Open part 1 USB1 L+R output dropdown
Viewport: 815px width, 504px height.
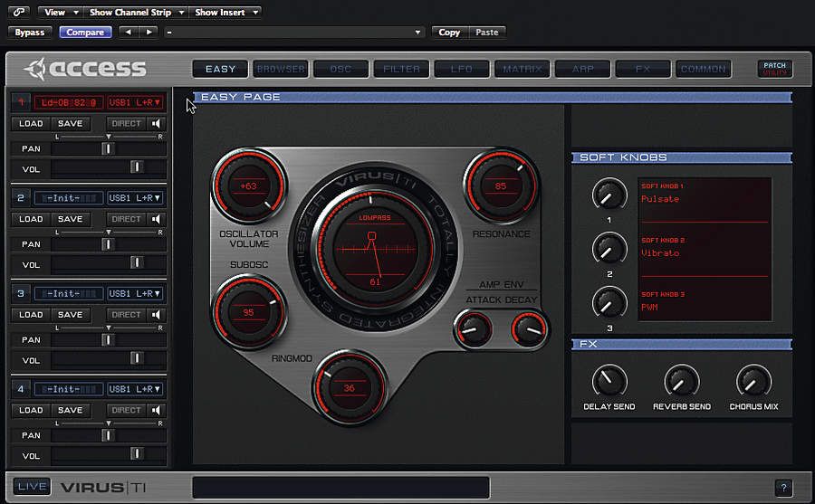click(135, 102)
